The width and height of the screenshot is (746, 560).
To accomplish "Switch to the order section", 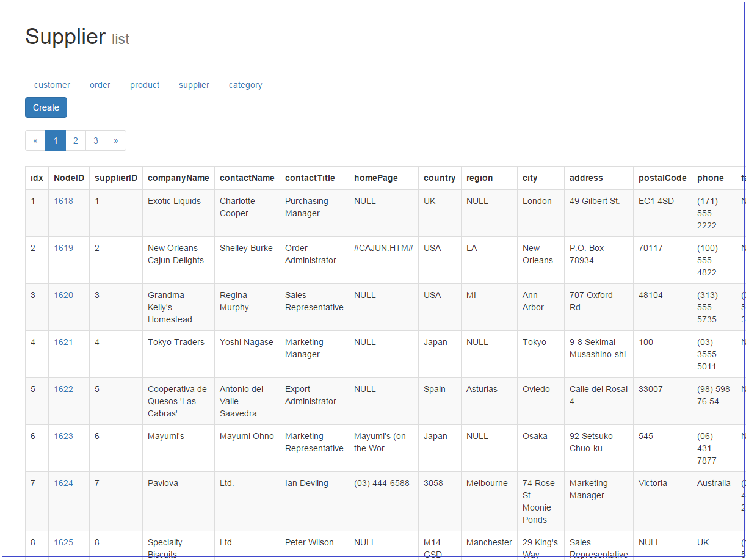I will tap(100, 85).
